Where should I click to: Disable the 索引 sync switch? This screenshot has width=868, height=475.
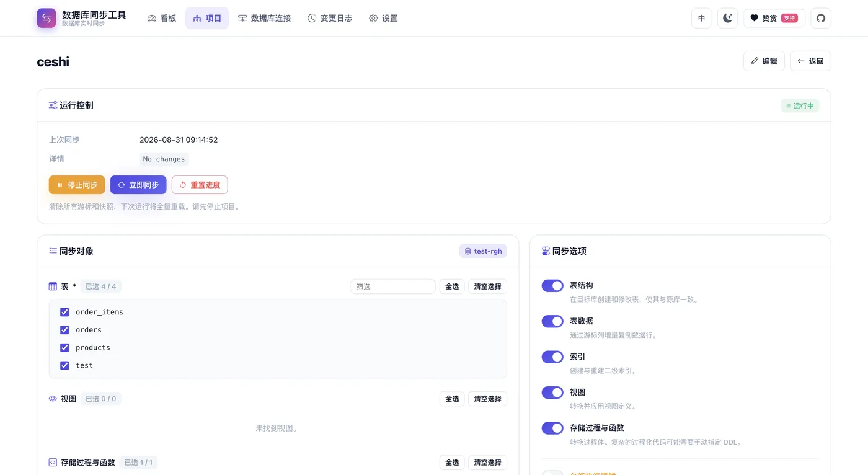pos(552,357)
